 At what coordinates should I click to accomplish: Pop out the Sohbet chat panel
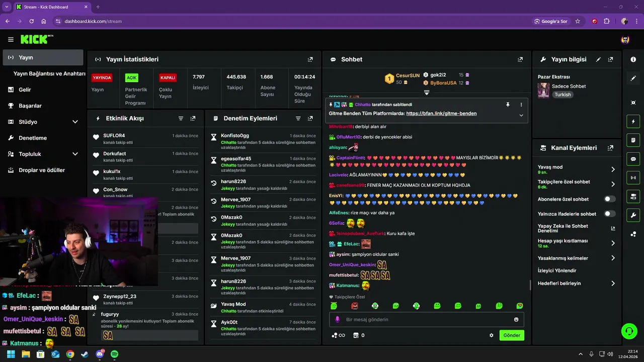[520, 59]
